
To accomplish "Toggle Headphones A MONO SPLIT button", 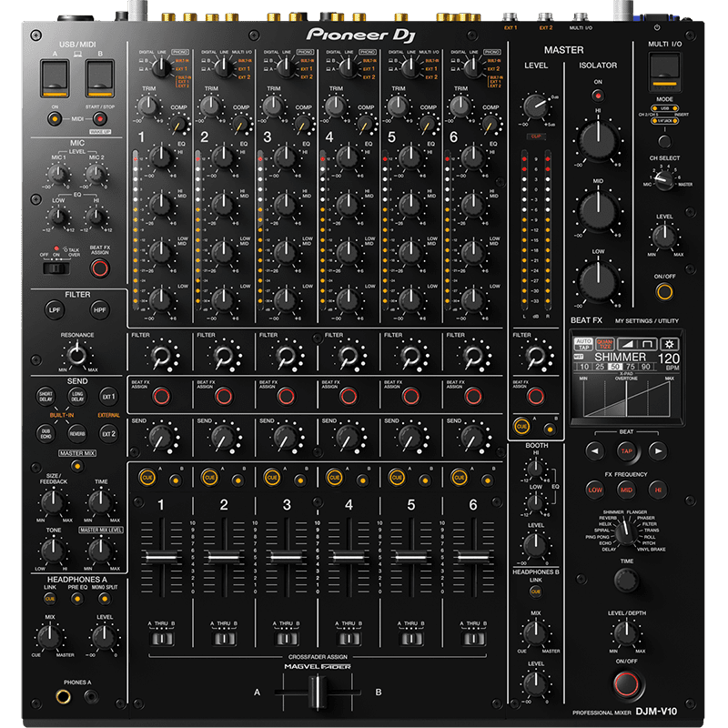I will tap(105, 599).
